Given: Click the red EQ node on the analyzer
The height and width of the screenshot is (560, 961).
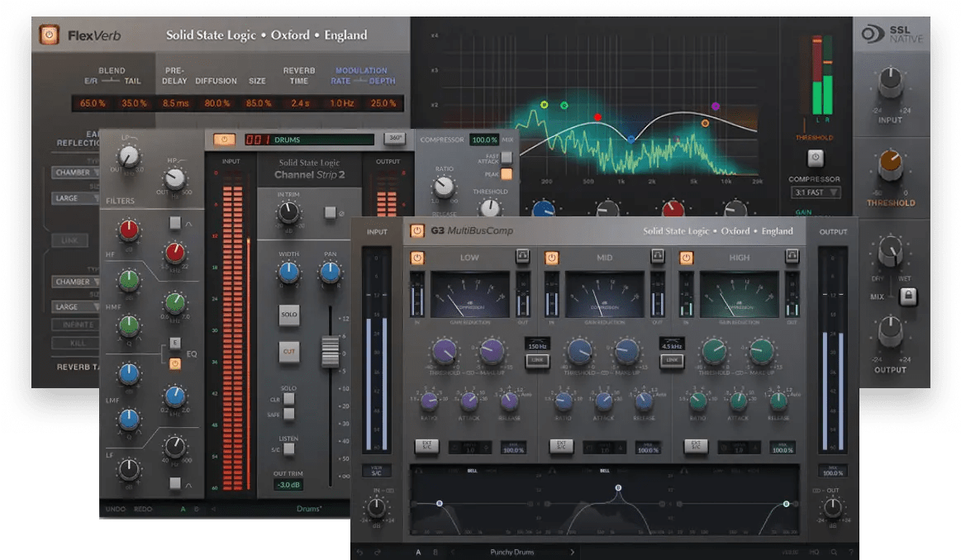Looking at the screenshot, I should pyautogui.click(x=597, y=117).
